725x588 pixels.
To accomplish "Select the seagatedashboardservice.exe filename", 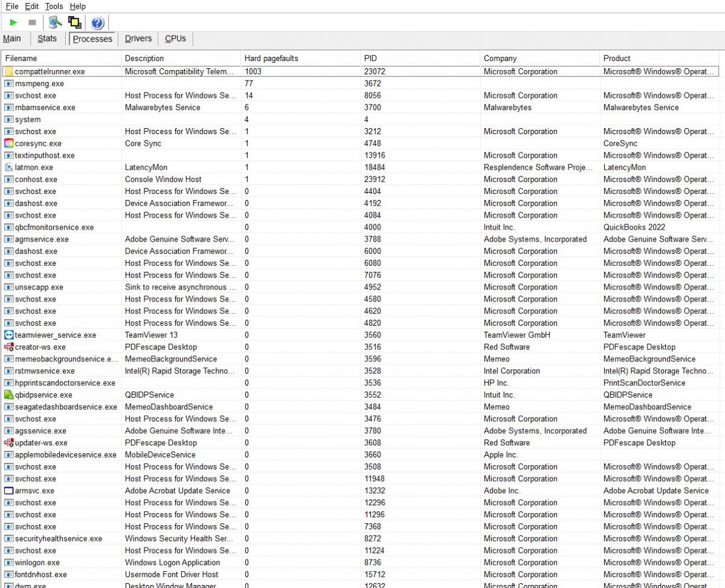I will pos(66,407).
